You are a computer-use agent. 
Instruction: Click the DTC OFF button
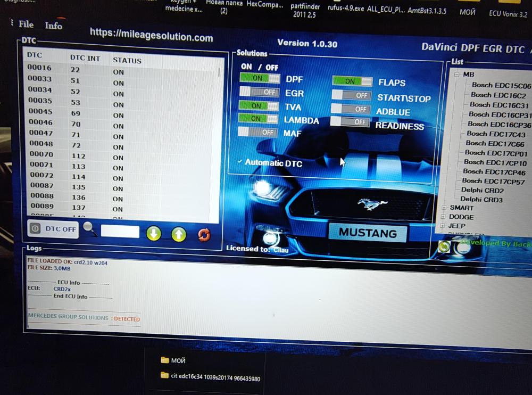click(x=53, y=229)
